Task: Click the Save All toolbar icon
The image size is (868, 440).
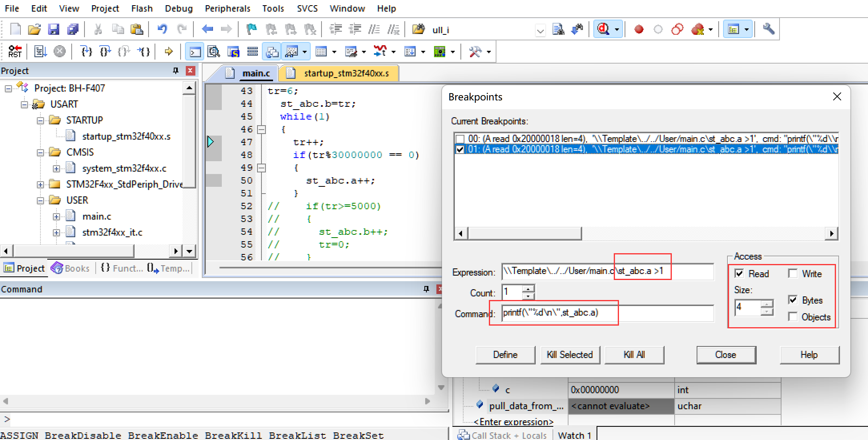Action: click(73, 29)
